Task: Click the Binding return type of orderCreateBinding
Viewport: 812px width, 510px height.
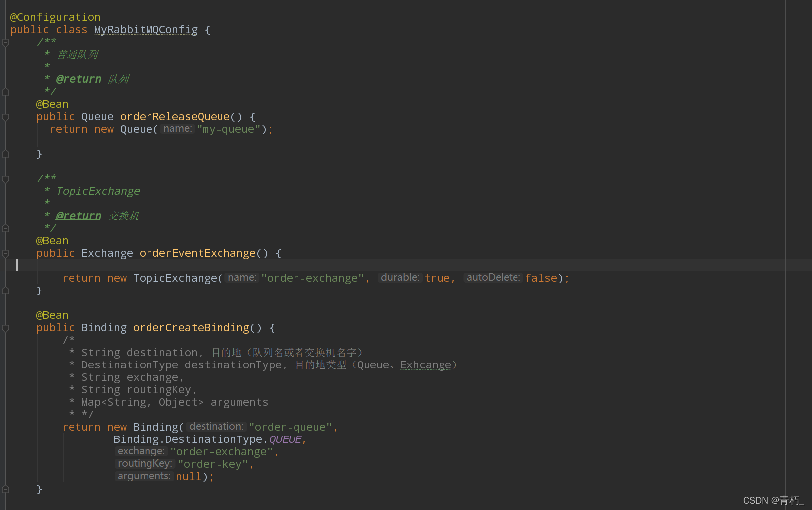Action: tap(104, 328)
